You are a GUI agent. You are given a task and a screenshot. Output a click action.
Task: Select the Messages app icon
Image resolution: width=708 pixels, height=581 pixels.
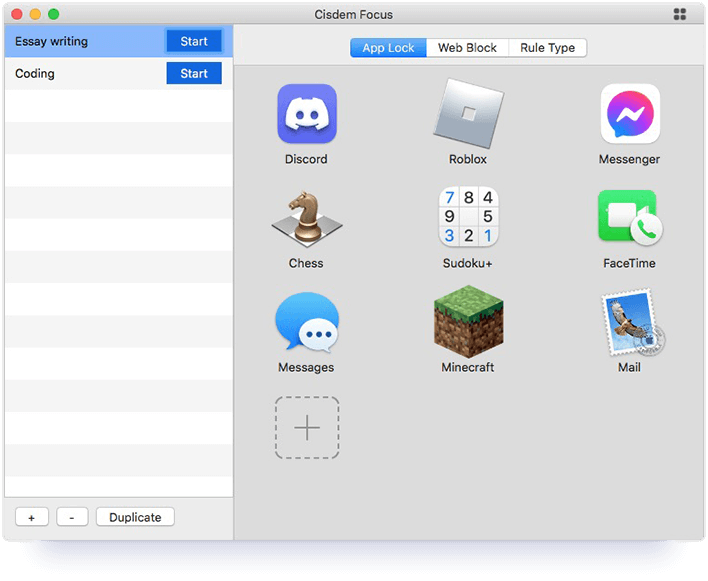(x=307, y=322)
